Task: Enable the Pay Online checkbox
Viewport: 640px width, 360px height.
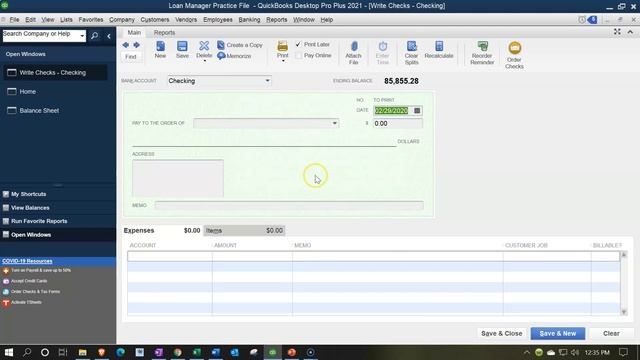Action: (x=298, y=56)
